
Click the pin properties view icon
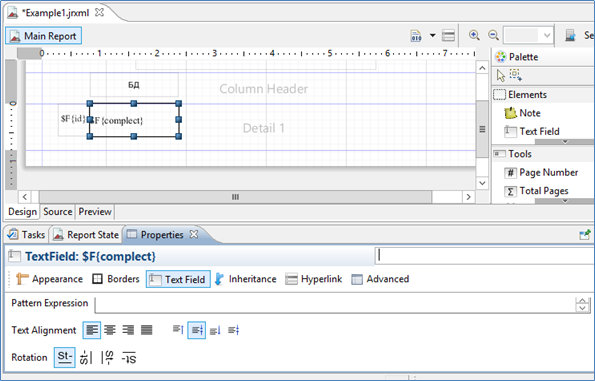[x=585, y=235]
